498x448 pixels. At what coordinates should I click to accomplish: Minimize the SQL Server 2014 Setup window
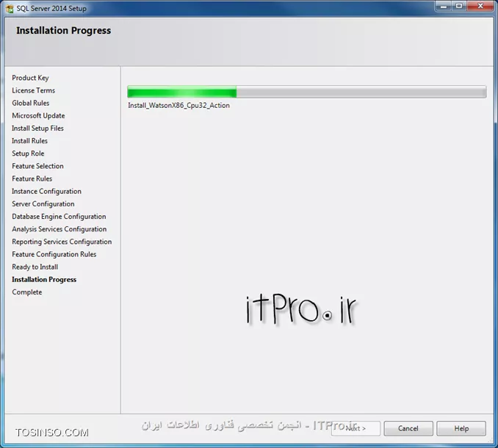pyautogui.click(x=444, y=7)
